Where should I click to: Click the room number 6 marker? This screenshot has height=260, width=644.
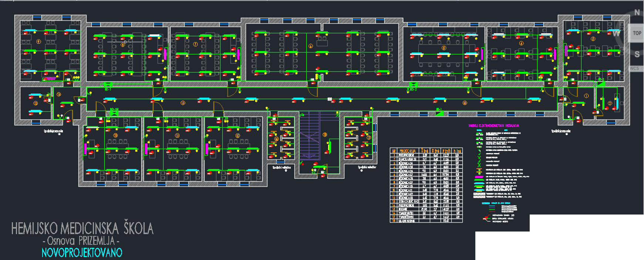[x=311, y=46]
